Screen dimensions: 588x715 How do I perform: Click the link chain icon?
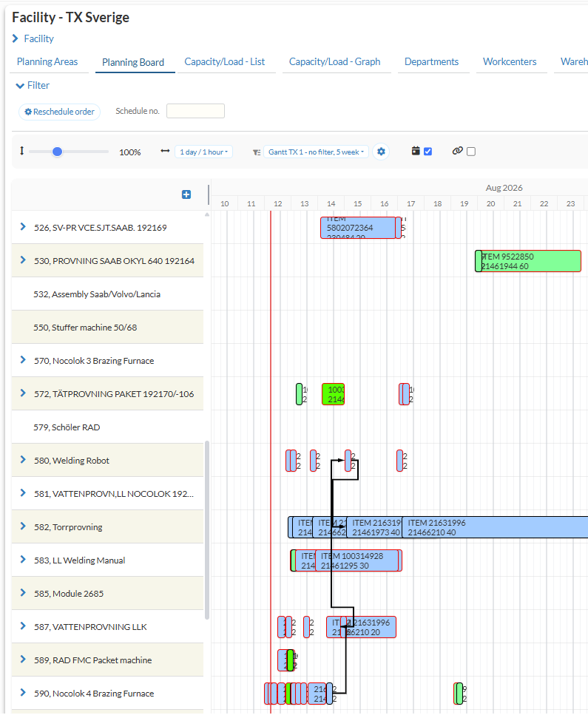[458, 151]
